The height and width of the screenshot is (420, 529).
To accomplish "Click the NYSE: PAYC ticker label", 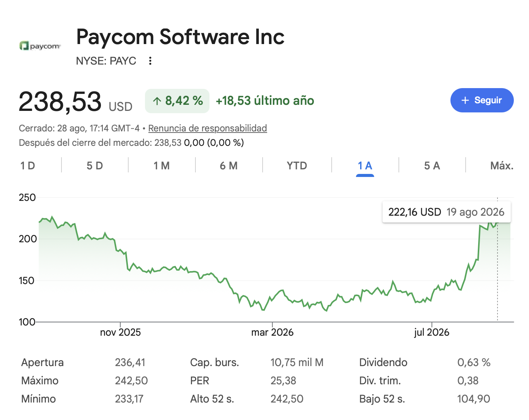I will 106,61.
